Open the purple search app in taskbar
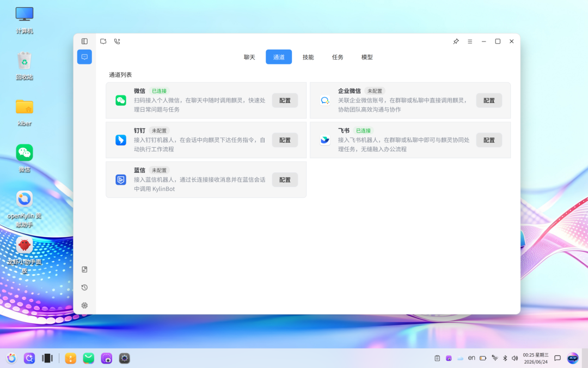The width and height of the screenshot is (588, 368). [x=29, y=358]
